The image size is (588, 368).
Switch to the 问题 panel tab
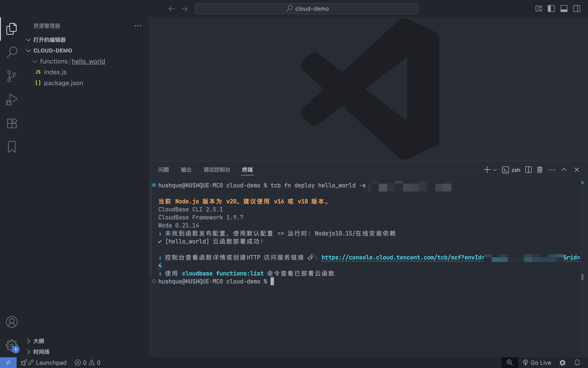tap(164, 170)
